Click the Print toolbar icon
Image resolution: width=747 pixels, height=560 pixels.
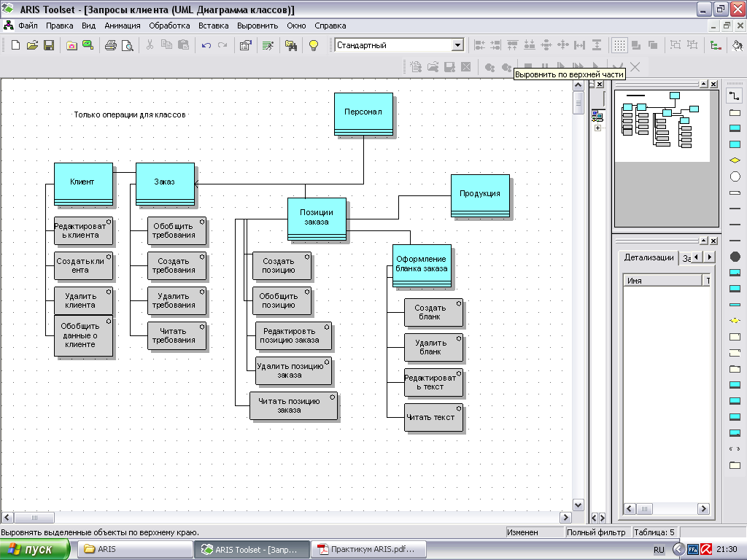(x=111, y=45)
